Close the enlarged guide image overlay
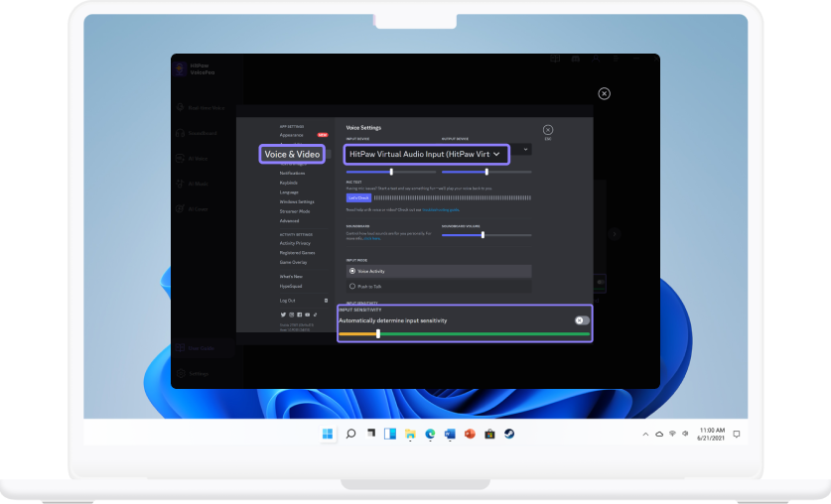The height and width of the screenshot is (504, 831). (604, 93)
